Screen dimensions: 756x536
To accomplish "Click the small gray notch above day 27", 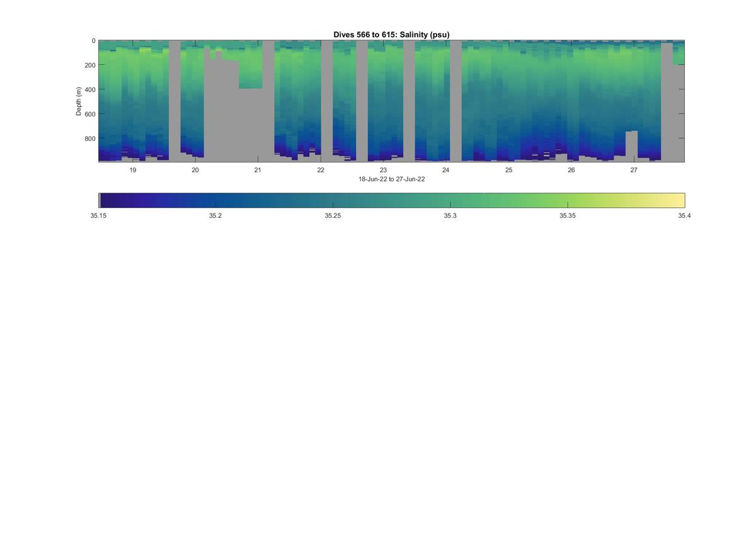I will click(x=631, y=142).
